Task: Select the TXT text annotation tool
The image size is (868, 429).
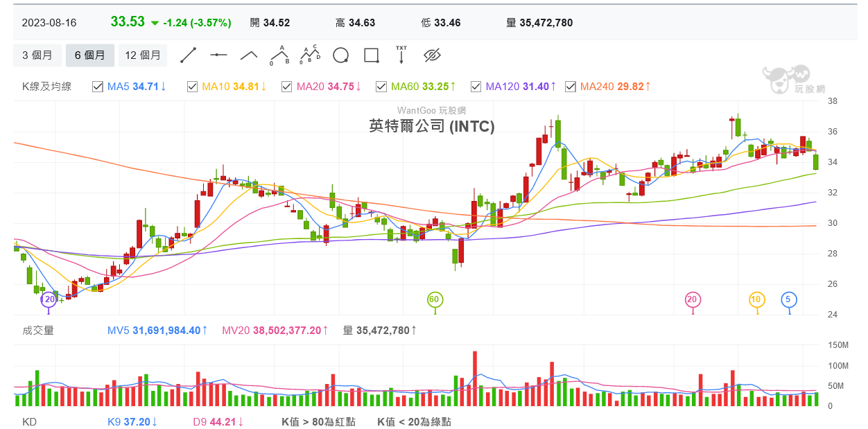Action: click(x=401, y=55)
